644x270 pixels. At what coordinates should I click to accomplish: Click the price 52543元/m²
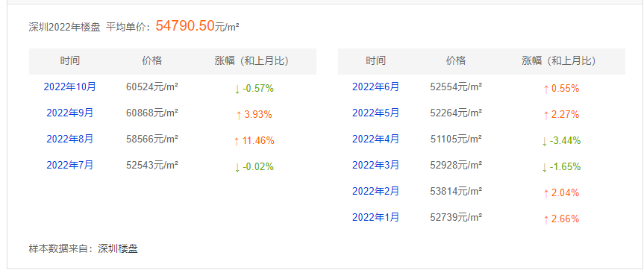[x=152, y=165]
